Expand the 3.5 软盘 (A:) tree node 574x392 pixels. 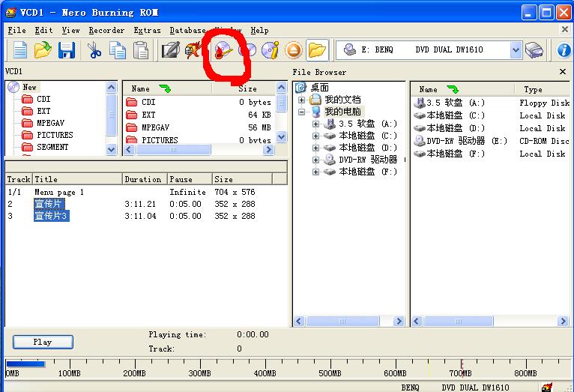point(315,124)
